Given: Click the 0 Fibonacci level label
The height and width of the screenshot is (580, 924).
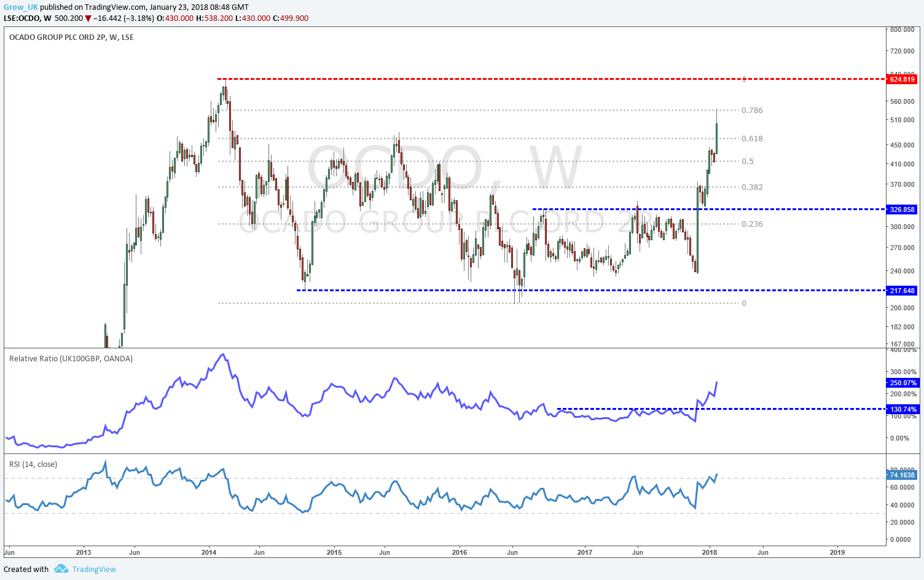Looking at the screenshot, I should [x=744, y=304].
